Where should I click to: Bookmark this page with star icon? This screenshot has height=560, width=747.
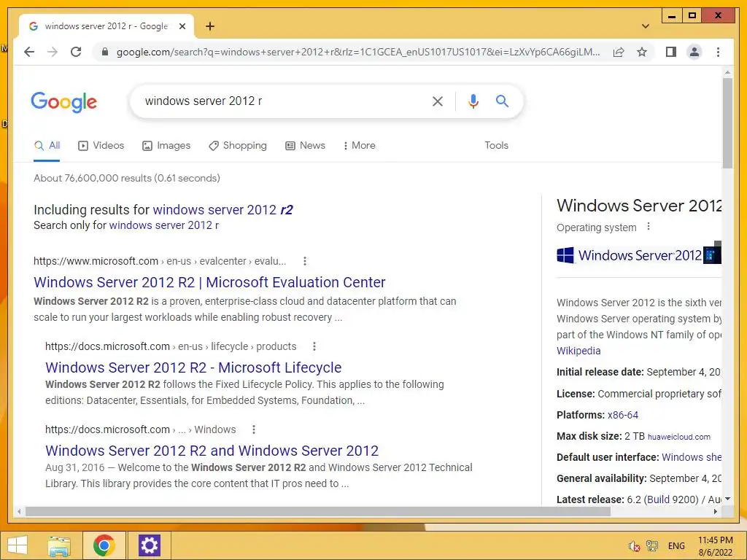pyautogui.click(x=642, y=52)
